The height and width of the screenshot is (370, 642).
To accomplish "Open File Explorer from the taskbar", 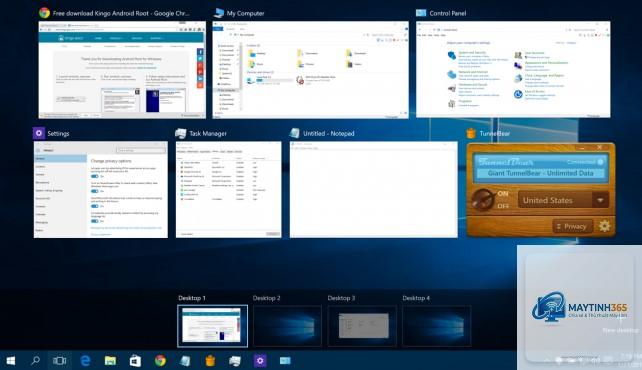I will [110, 361].
